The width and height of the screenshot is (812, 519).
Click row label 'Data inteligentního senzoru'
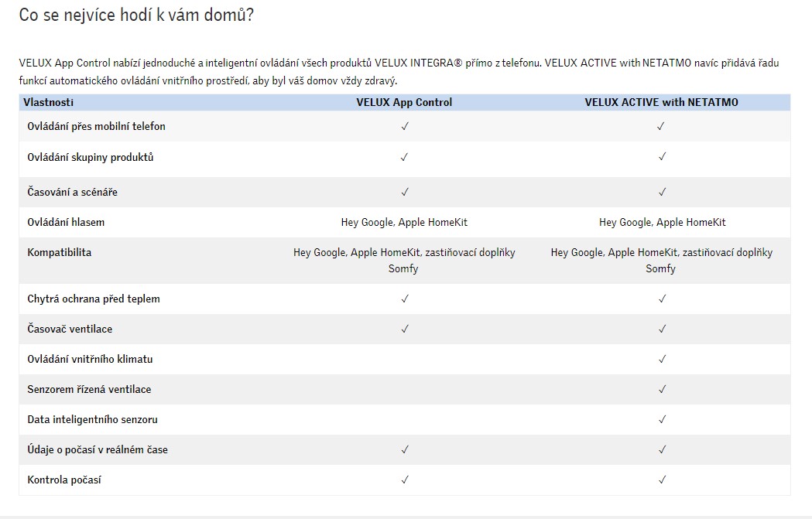click(93, 419)
